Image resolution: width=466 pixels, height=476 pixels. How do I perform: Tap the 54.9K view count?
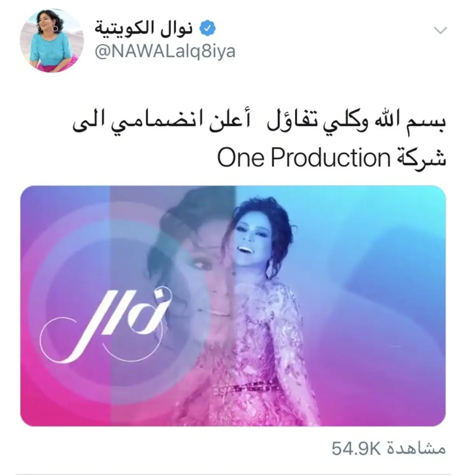pos(356,448)
